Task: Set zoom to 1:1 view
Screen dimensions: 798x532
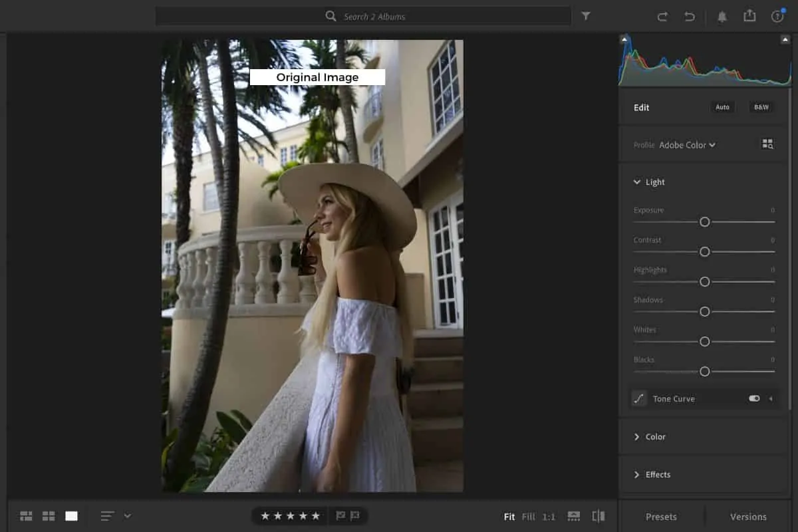Action: click(x=547, y=516)
